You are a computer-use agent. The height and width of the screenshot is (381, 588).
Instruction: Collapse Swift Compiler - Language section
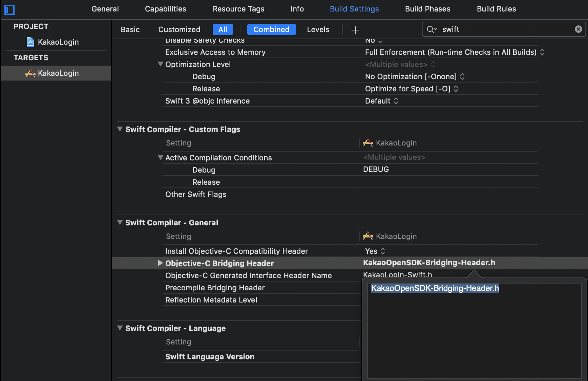(120, 328)
